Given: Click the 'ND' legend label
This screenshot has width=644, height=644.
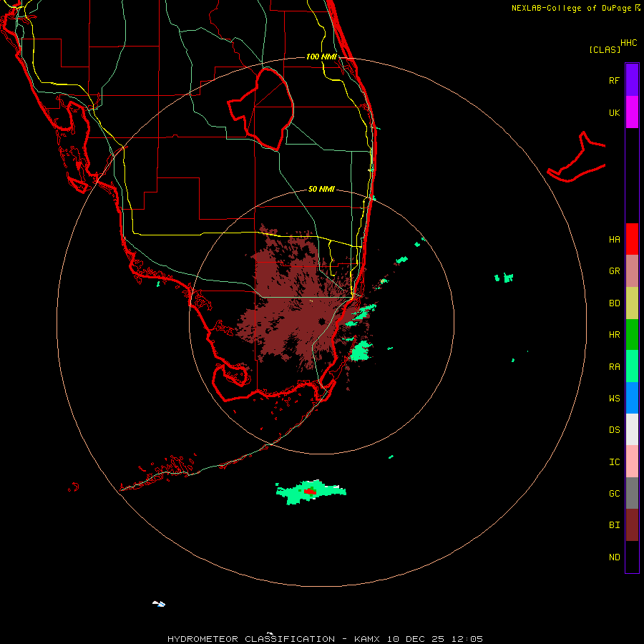Looking at the screenshot, I should [x=614, y=557].
